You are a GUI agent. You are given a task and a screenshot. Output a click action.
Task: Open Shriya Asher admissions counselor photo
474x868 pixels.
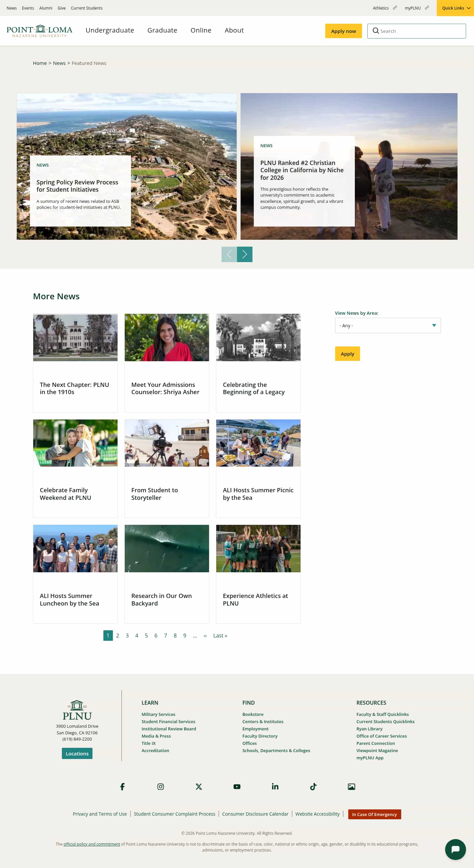[167, 337]
